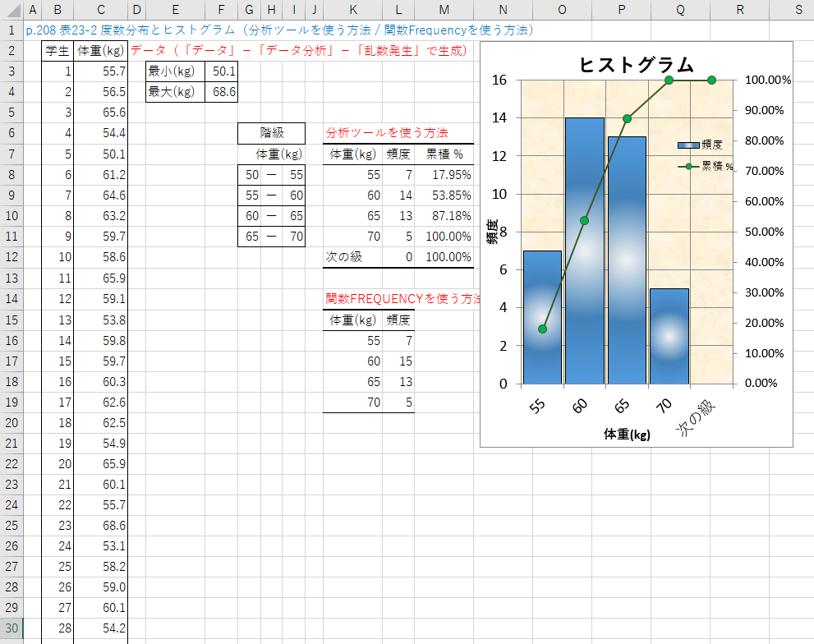This screenshot has height=644, width=814.
Task: Click the tallest histogram bar for 60
Action: click(585, 251)
